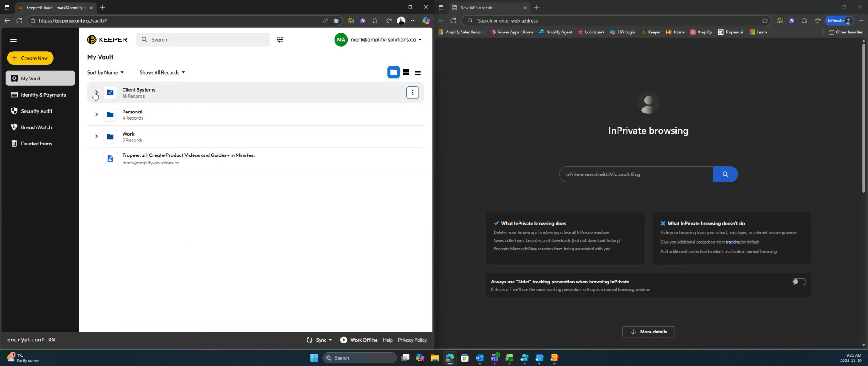Click the InPrivate window scrollbar
Screen dimensions: 868x366
coord(863,118)
